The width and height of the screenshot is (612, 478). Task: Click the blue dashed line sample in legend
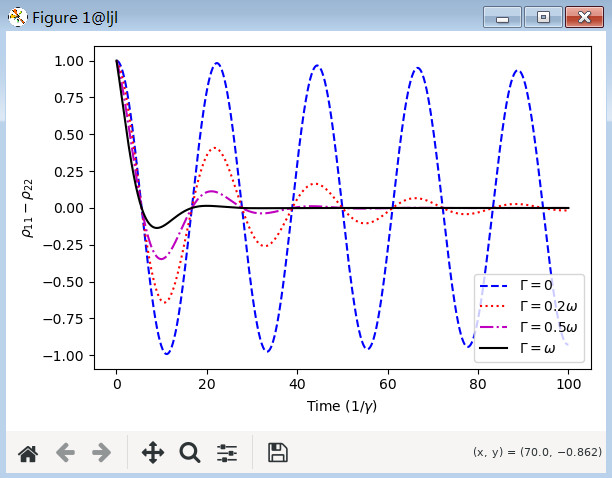click(x=494, y=286)
